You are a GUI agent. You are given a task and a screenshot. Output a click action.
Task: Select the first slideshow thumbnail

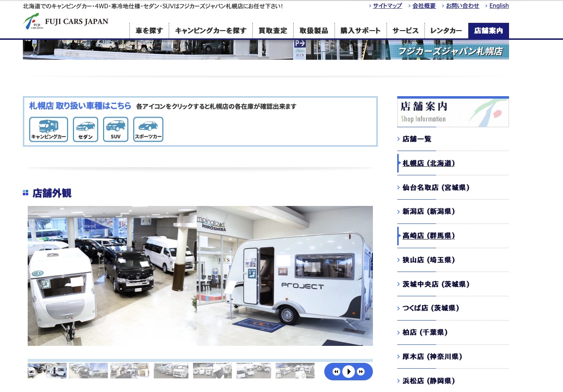coord(47,371)
